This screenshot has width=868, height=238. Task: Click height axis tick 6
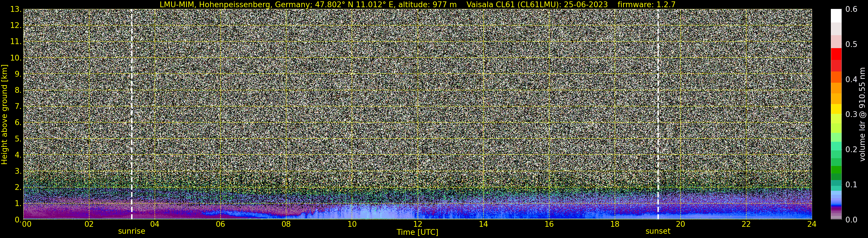18,123
